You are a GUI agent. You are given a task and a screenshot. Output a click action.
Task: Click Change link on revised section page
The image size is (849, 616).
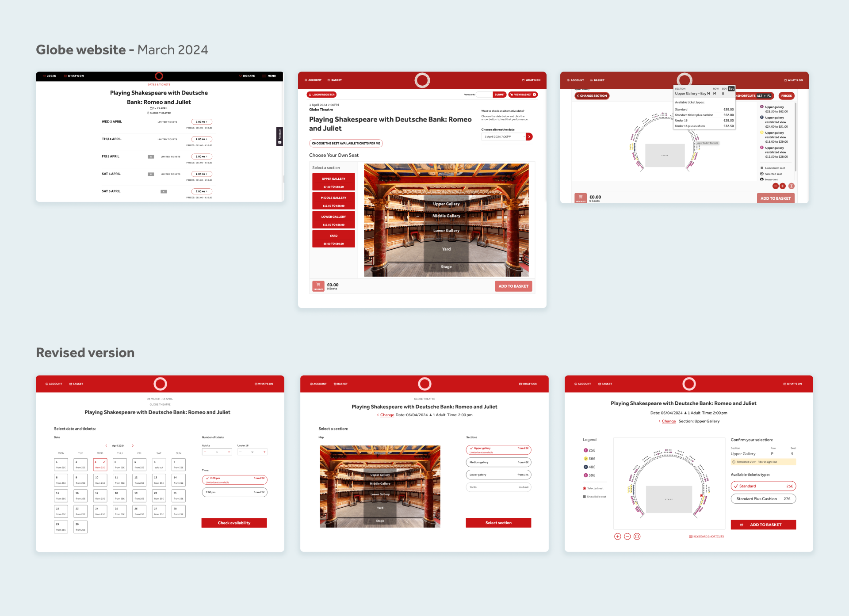click(x=387, y=415)
